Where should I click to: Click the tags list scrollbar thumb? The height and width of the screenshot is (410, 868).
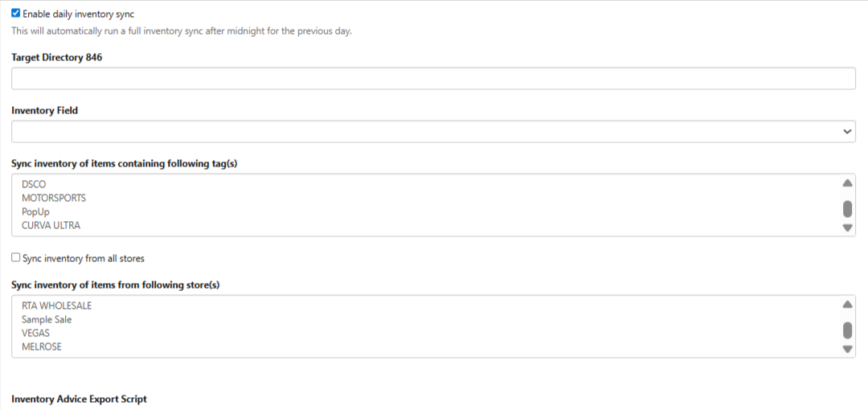tap(847, 209)
